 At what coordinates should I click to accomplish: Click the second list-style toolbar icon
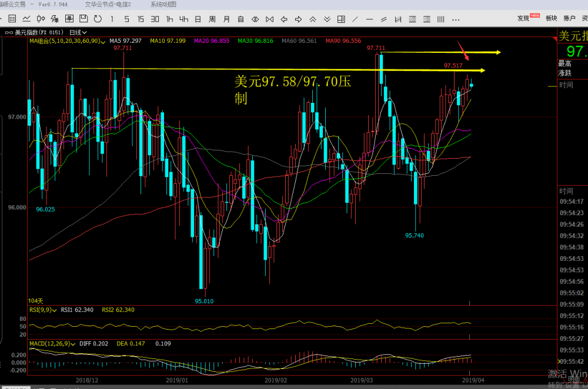pos(427,19)
